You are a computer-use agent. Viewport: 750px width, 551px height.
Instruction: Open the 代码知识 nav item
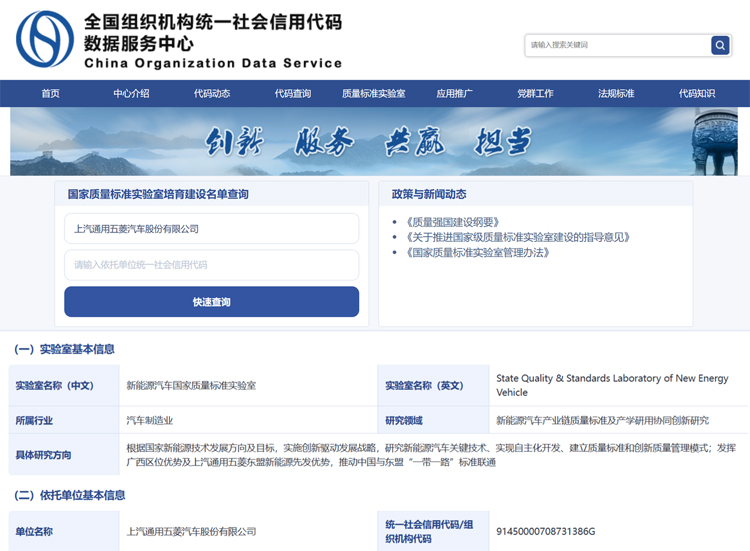(697, 93)
